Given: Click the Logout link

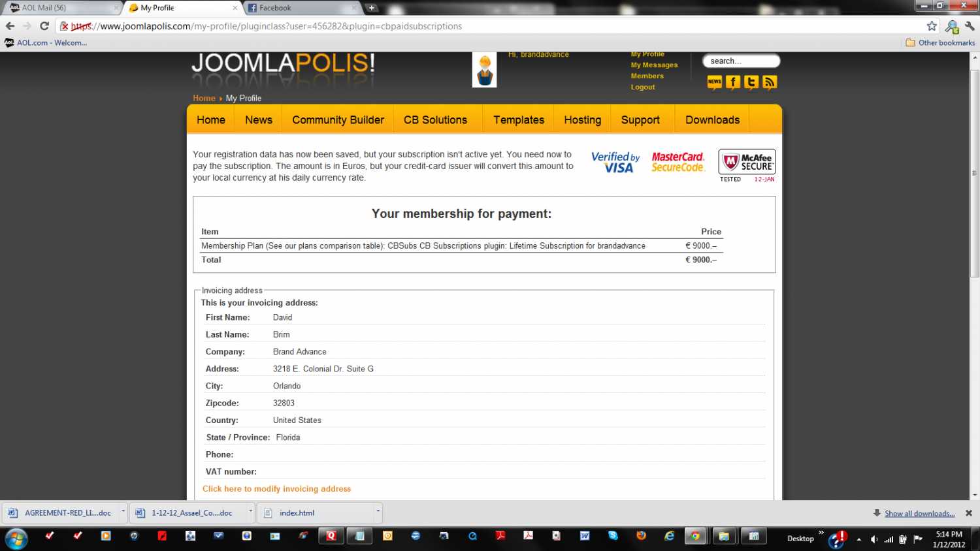Looking at the screenshot, I should point(643,87).
